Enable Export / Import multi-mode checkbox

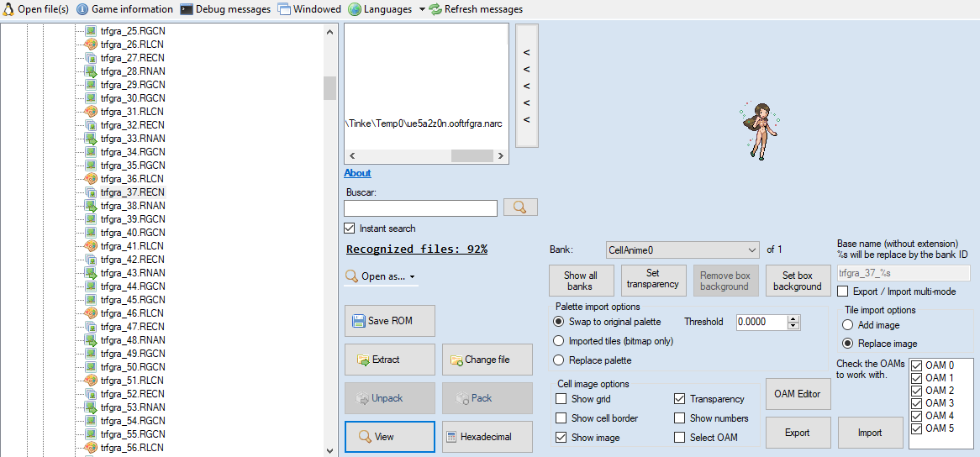coord(842,291)
